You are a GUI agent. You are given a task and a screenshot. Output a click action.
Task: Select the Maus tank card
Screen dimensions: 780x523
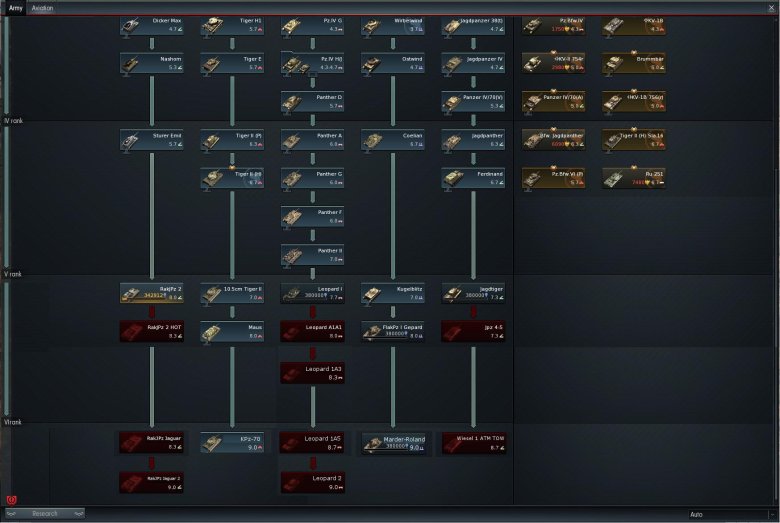point(231,331)
